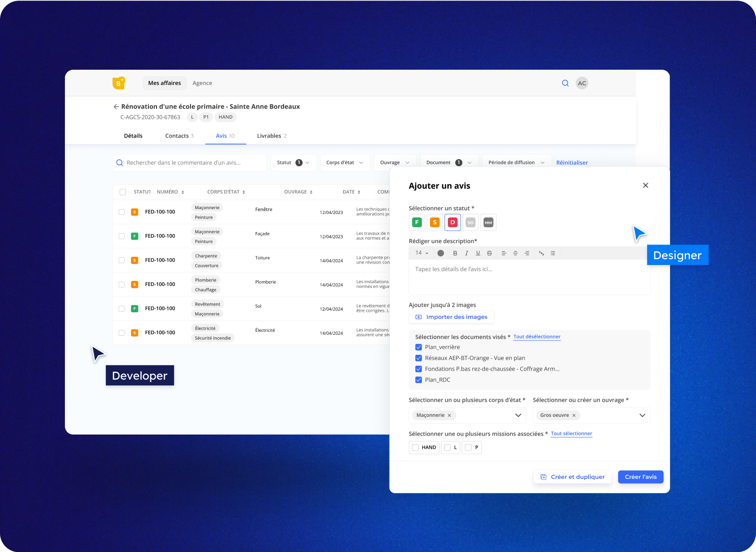
Task: Uncheck the Plan_verrière document
Action: tap(419, 347)
